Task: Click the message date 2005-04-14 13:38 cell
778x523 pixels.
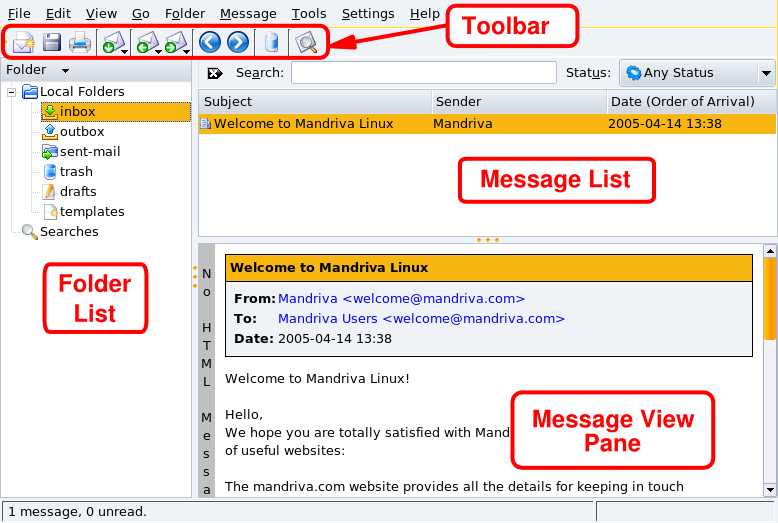Action: coord(665,124)
